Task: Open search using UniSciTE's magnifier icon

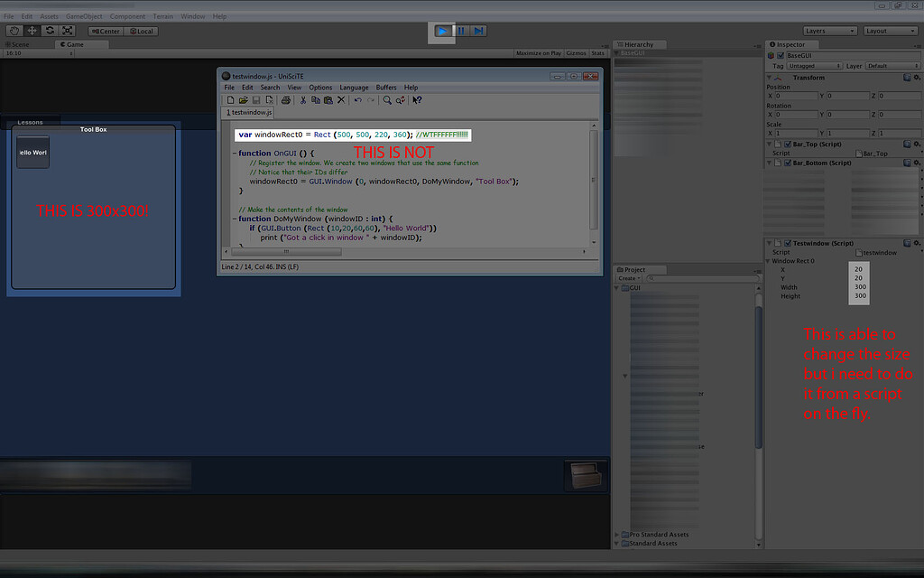Action: pos(386,100)
